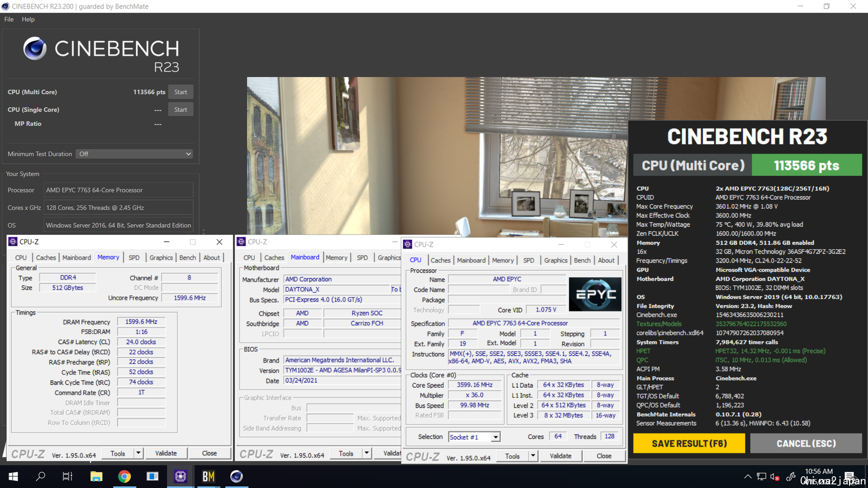Image resolution: width=868 pixels, height=488 pixels.
Task: Open the File menu in Cinebench
Action: point(9,19)
